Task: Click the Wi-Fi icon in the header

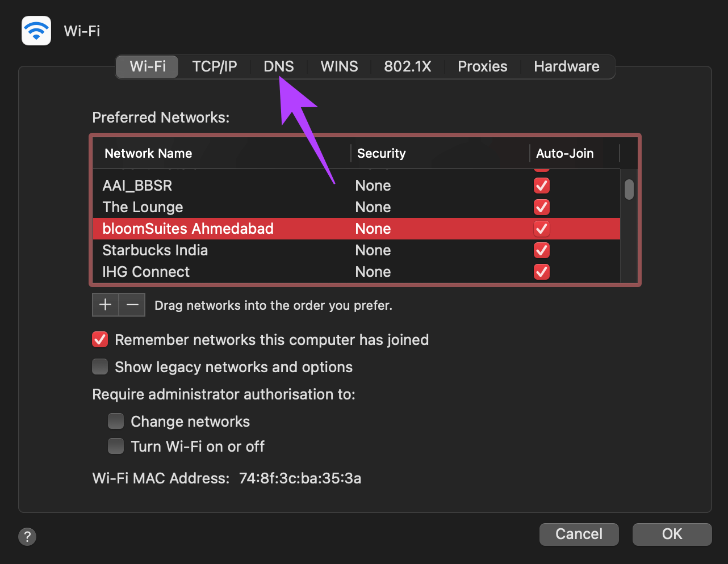Action: [x=36, y=31]
